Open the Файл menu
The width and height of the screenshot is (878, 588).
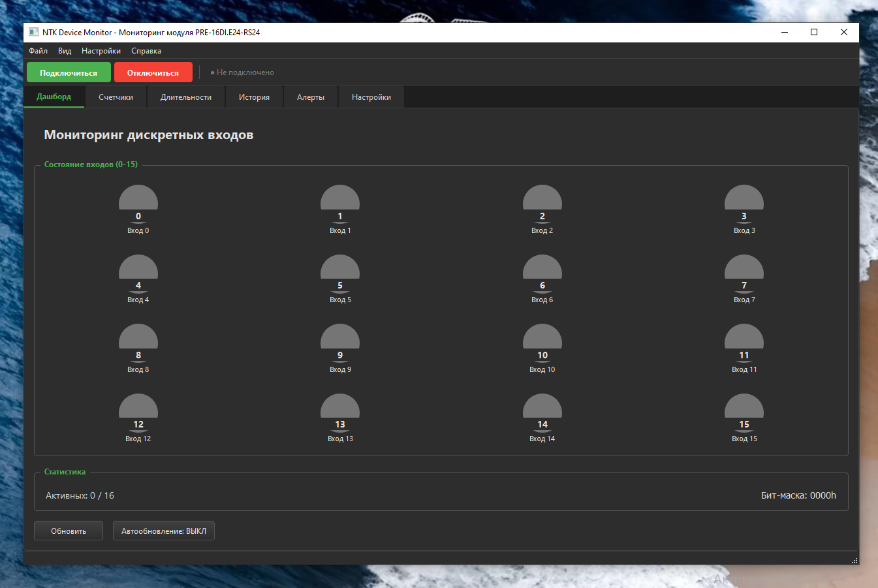pos(38,51)
